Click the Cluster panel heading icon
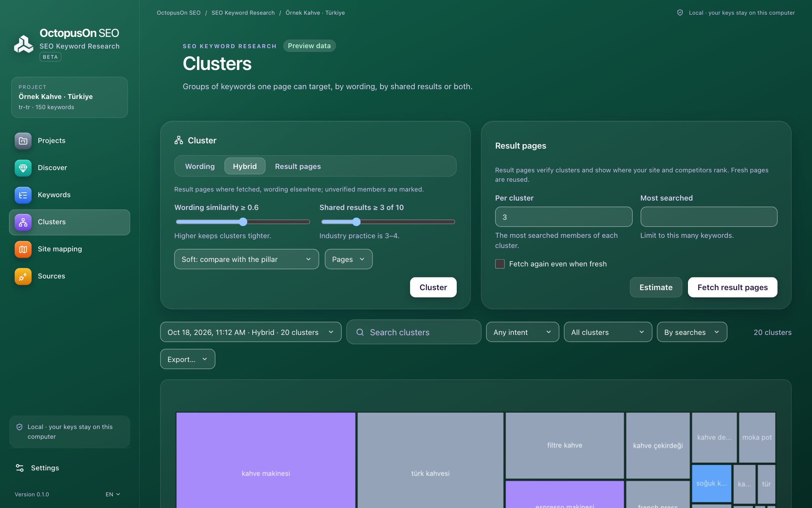The height and width of the screenshot is (508, 812). click(179, 140)
